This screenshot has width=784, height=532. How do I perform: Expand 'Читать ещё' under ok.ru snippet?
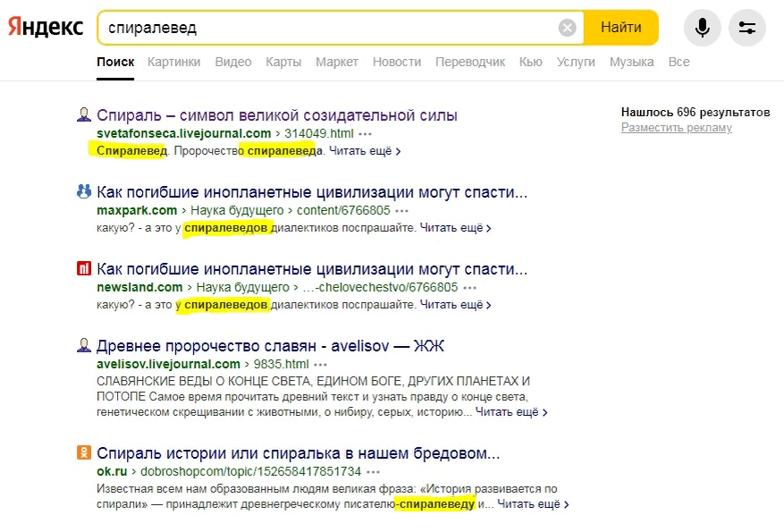(533, 504)
